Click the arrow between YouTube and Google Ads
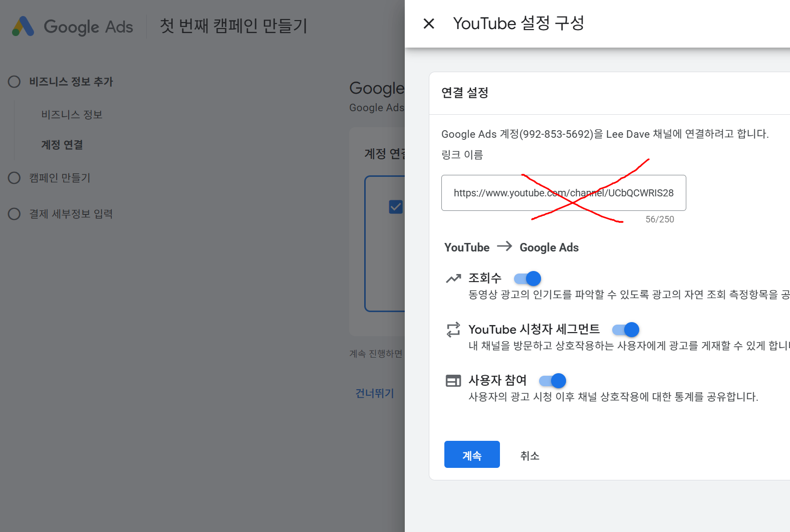Viewport: 790px width, 532px height. tap(504, 246)
